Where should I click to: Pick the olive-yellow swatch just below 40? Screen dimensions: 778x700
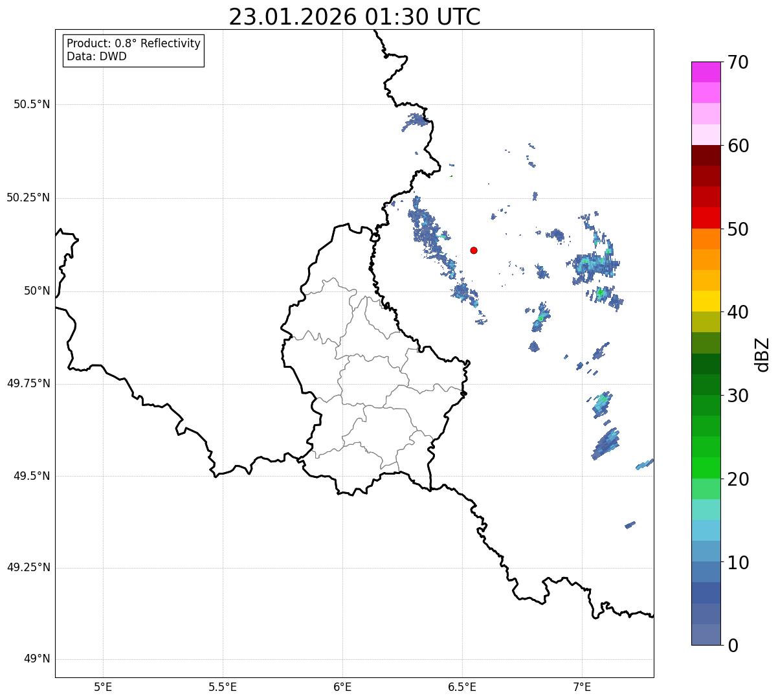[x=706, y=322]
